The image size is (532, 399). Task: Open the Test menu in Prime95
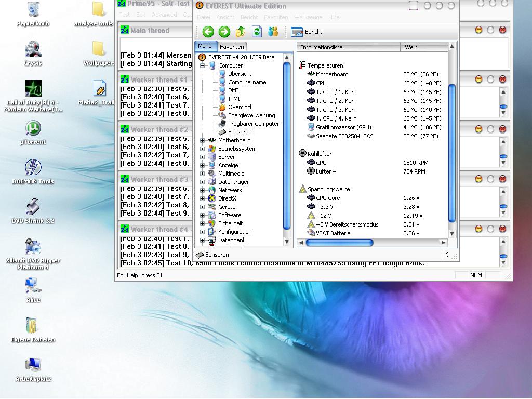pyautogui.click(x=124, y=15)
